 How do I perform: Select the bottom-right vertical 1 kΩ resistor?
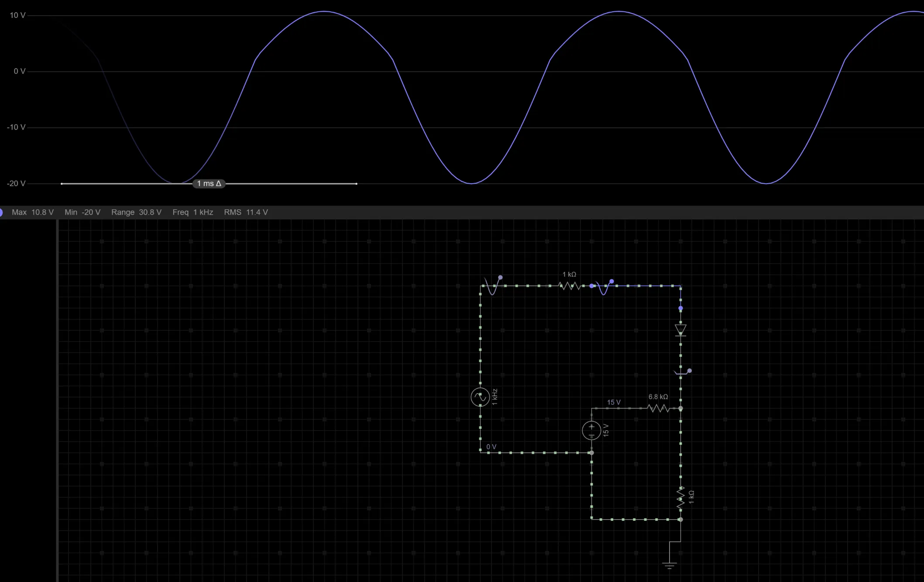[x=680, y=497]
